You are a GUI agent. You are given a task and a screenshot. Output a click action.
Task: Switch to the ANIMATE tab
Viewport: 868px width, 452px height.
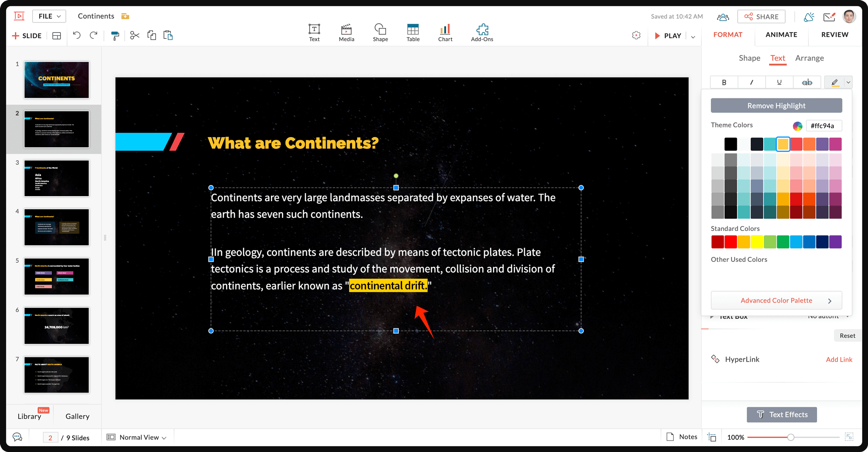[781, 35]
